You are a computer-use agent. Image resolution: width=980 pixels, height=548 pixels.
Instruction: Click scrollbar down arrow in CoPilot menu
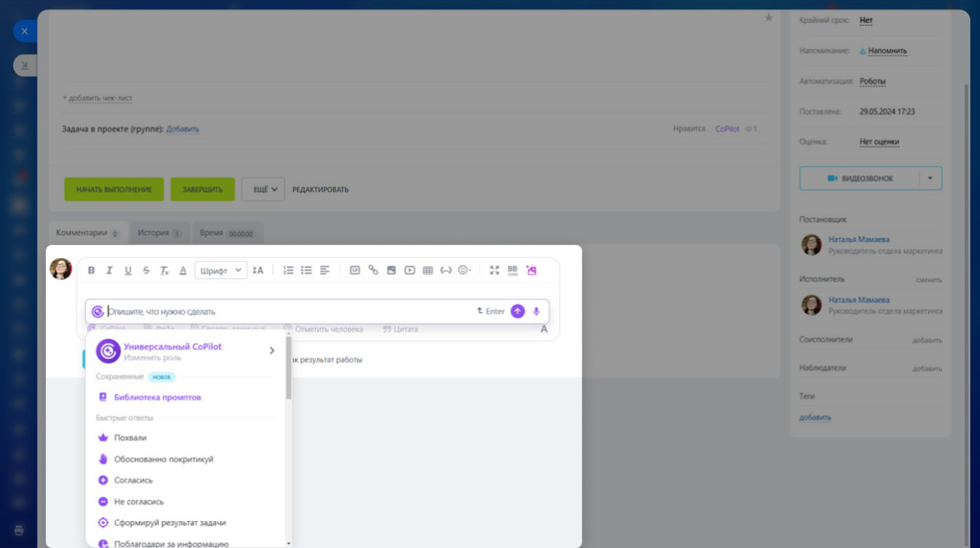tap(289, 543)
